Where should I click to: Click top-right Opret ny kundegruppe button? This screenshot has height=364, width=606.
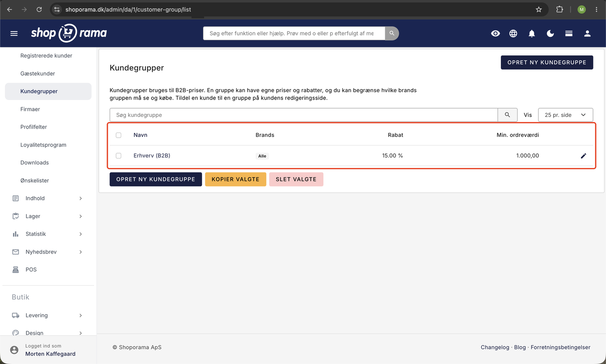point(547,62)
